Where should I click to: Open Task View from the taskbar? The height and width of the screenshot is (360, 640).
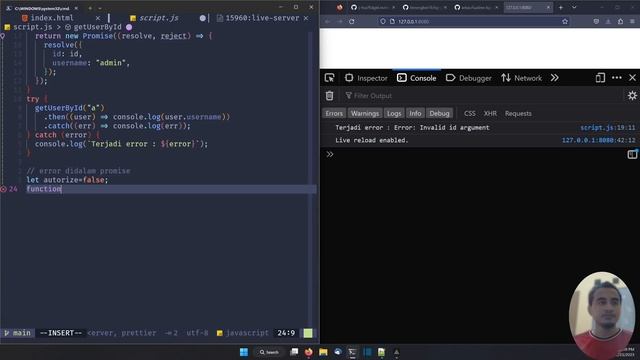(x=294, y=352)
